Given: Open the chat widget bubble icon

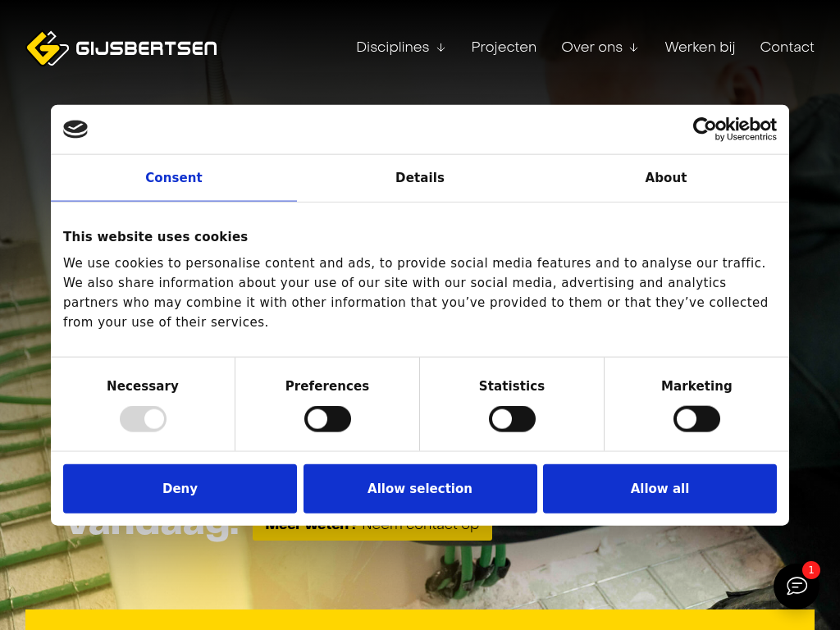Looking at the screenshot, I should coord(797,586).
